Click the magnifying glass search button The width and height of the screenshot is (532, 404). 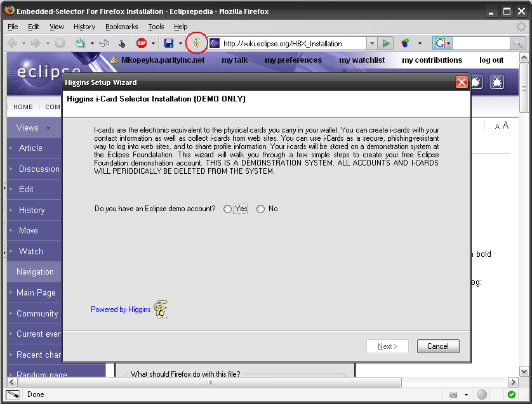[517, 43]
